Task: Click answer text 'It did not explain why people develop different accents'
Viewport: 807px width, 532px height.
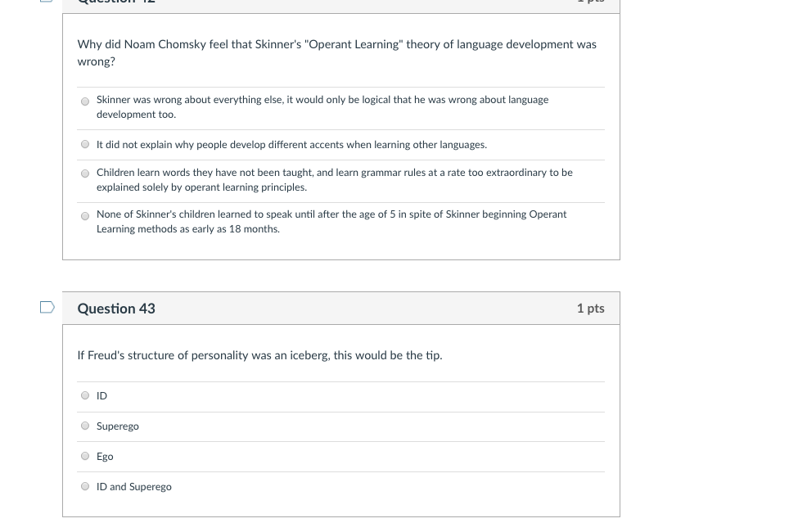Action: tap(291, 145)
